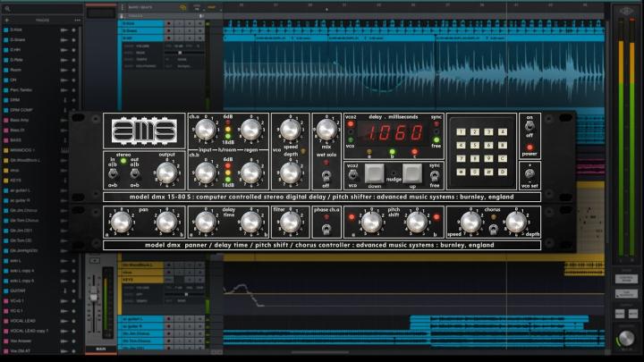Click the vco speed knob
Viewport: 644px width, 362px height.
pyautogui.click(x=291, y=130)
